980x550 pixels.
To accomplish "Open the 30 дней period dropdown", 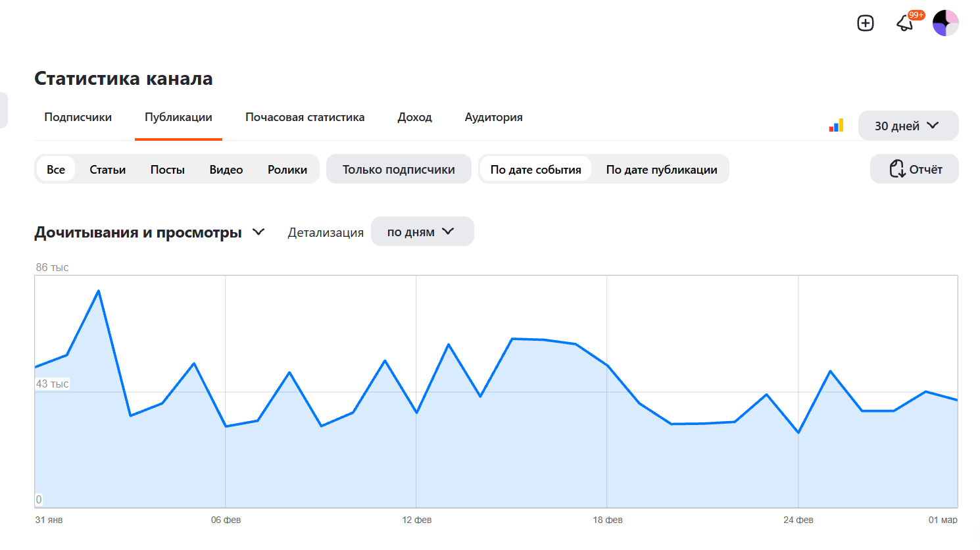I will 908,126.
